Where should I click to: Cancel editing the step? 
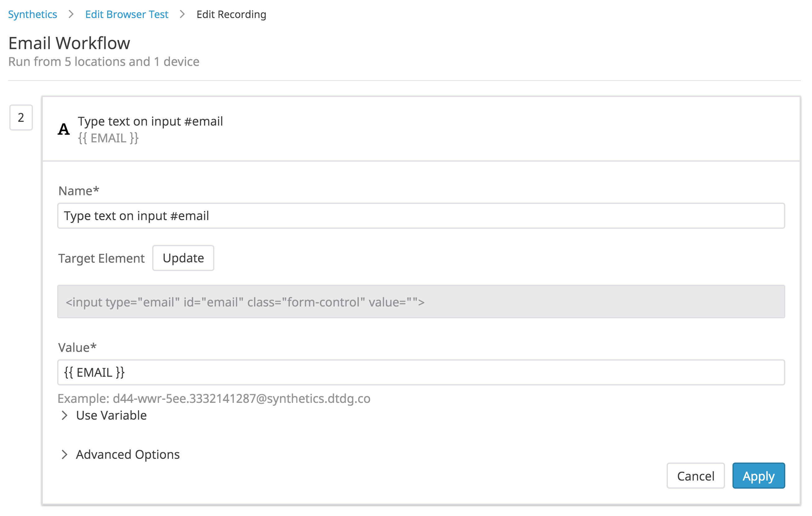coord(695,476)
